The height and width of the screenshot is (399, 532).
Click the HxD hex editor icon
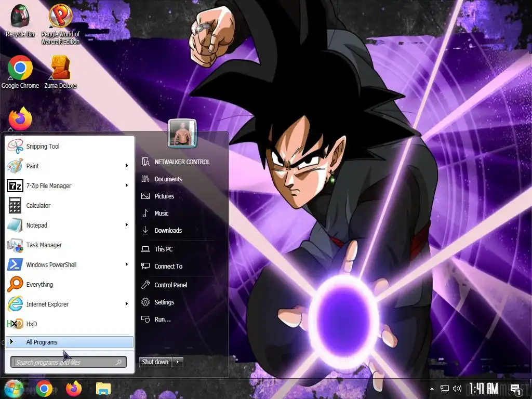tap(15, 324)
